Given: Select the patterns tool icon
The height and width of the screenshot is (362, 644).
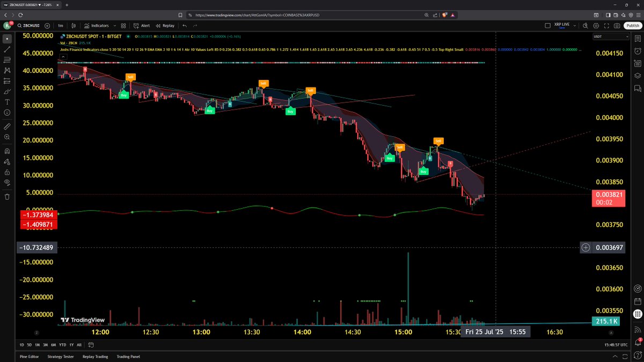Looking at the screenshot, I should coord(7,70).
